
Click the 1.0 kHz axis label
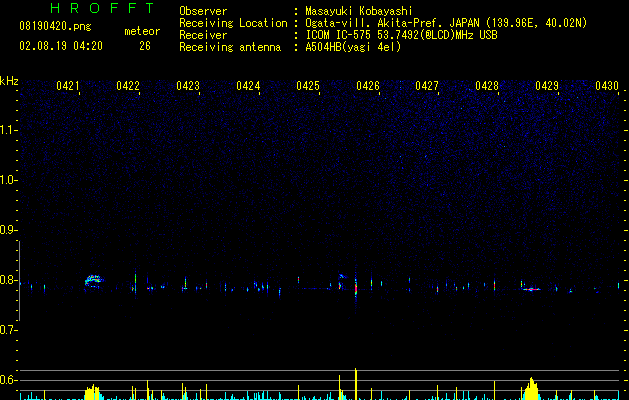click(8, 180)
